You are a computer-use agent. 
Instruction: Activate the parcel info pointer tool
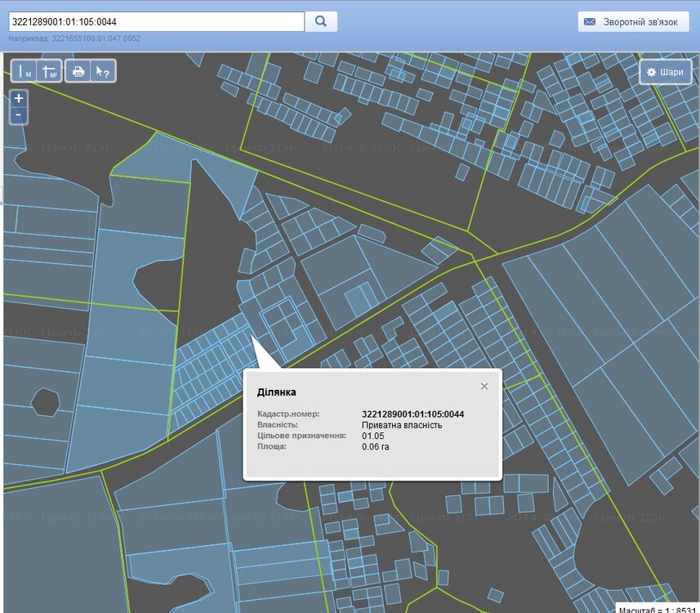tap(103, 72)
